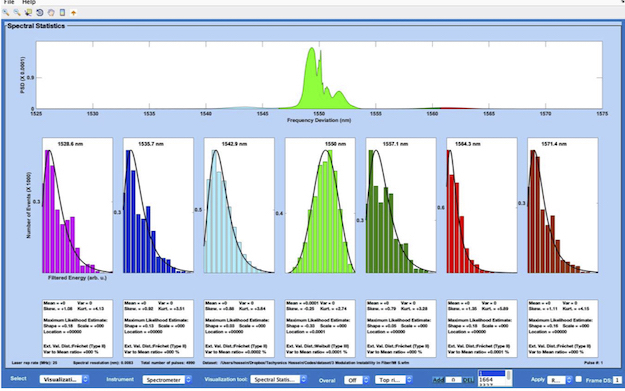Click the statistics box under 1528.6 nm
This screenshot has width=625, height=391.
[x=77, y=328]
